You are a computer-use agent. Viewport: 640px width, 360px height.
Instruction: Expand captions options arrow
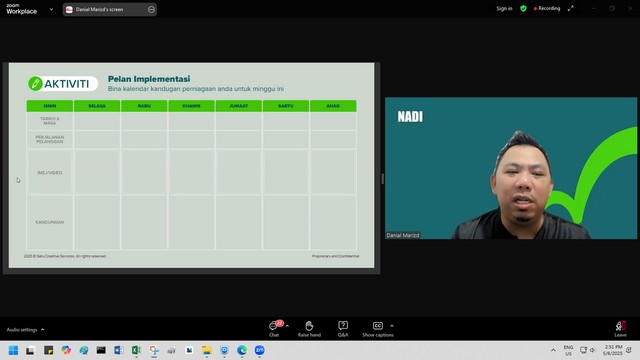click(392, 326)
